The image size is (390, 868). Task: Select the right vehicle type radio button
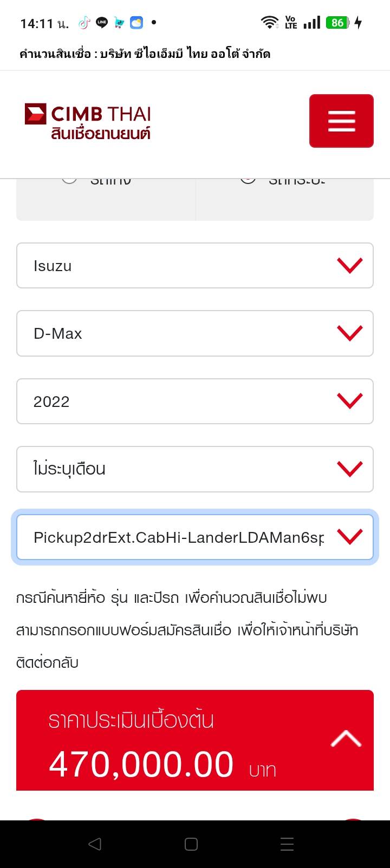(248, 180)
